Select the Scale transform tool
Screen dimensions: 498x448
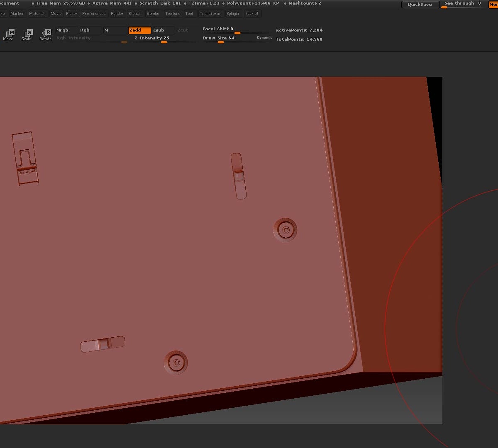click(27, 34)
